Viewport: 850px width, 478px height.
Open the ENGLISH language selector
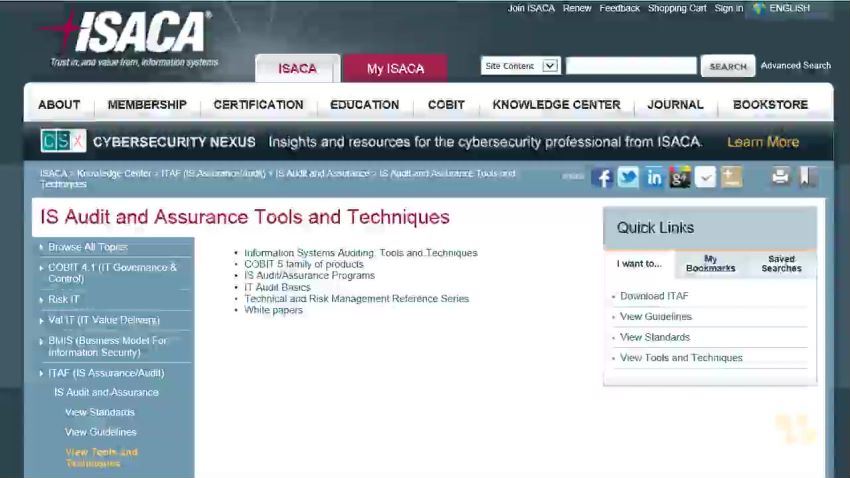(x=789, y=8)
